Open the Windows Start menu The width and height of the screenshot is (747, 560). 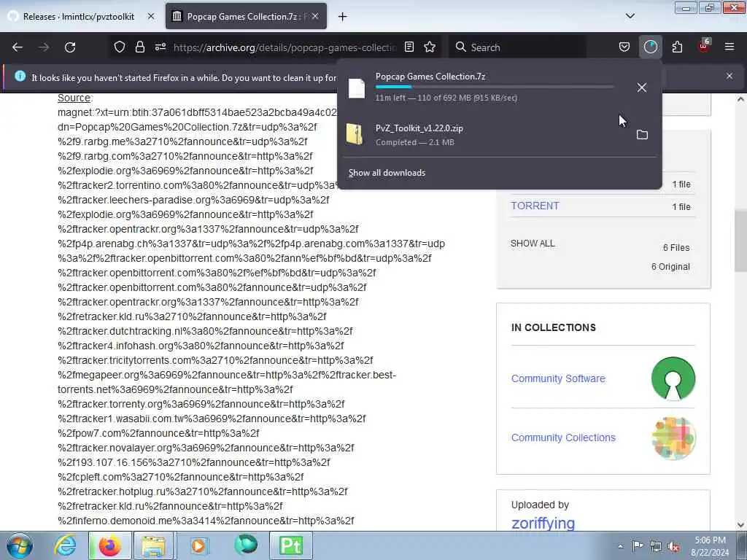20,545
